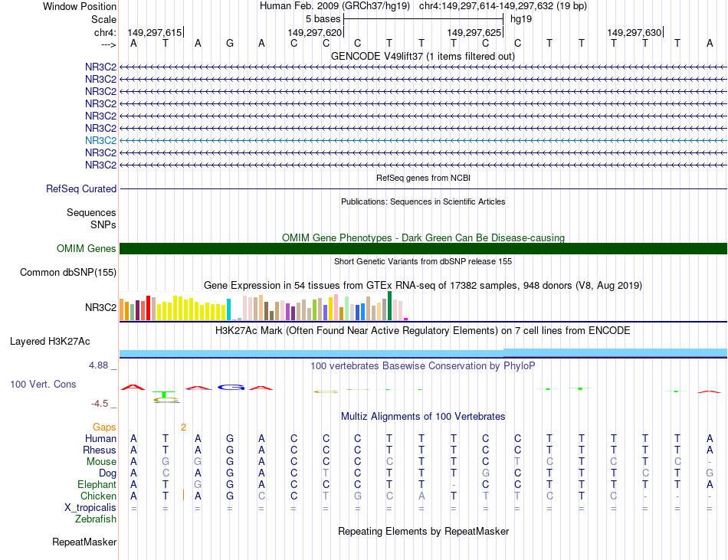This screenshot has width=728, height=560.
Task: Click the 149,297,625 ruler position
Action: point(474,32)
